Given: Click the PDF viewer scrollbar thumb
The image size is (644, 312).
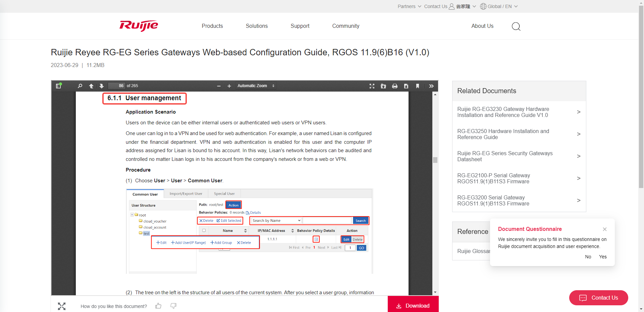Looking at the screenshot, I should tap(435, 160).
